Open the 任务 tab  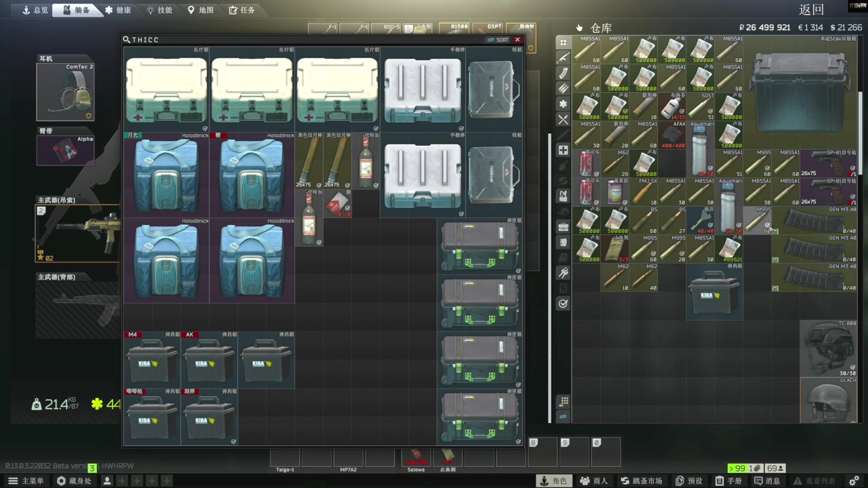pos(242,10)
